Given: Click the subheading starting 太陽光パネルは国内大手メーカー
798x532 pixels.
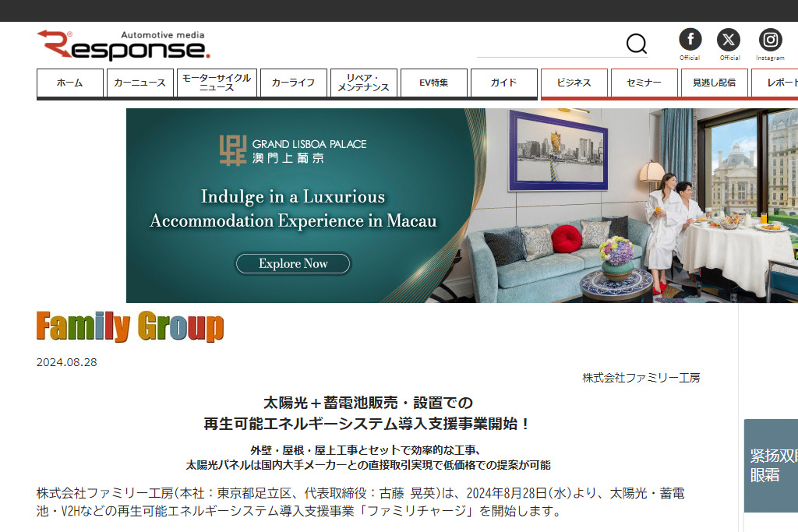Looking at the screenshot, I should click(x=368, y=465).
